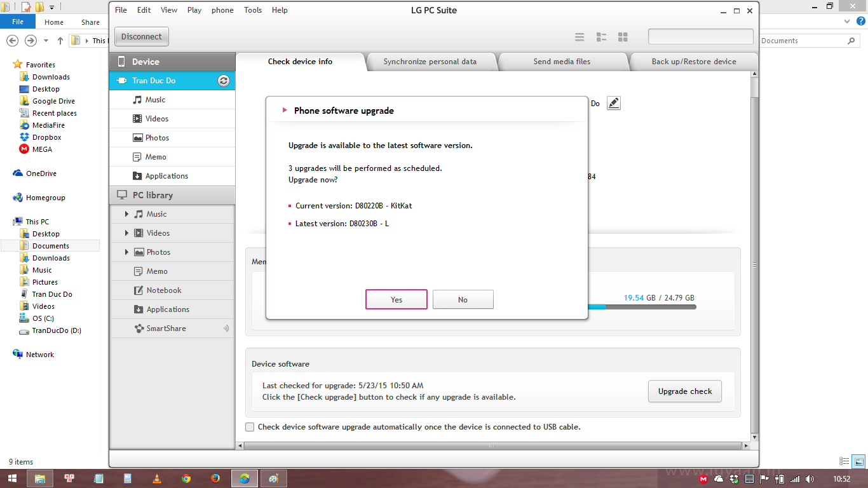Switch to Synchronize personal data tab
868x488 pixels.
point(430,62)
